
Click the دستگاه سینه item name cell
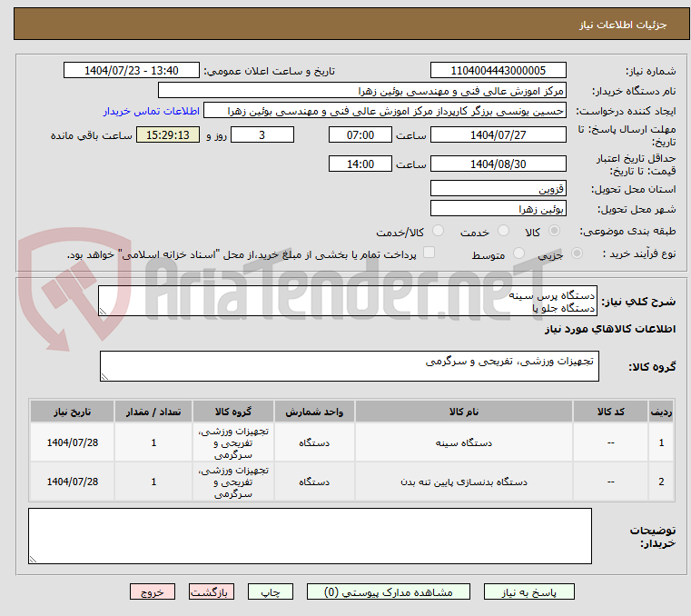coord(464,442)
